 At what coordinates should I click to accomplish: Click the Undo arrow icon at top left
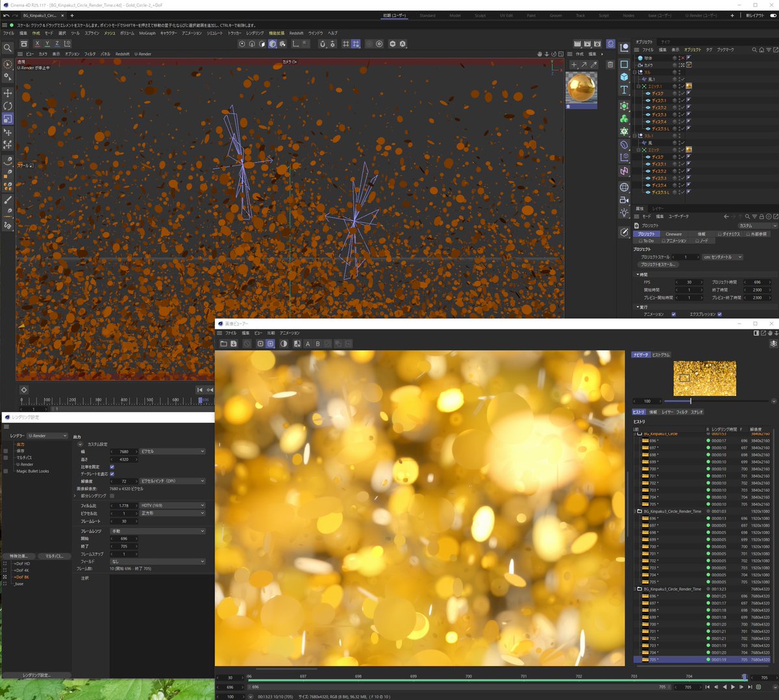[x=6, y=15]
